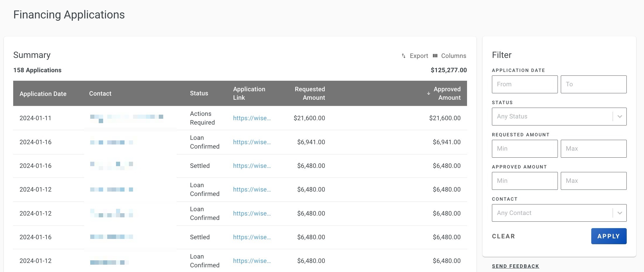Click the 2024-01-11 application date cell
The image size is (644, 272).
coord(35,118)
